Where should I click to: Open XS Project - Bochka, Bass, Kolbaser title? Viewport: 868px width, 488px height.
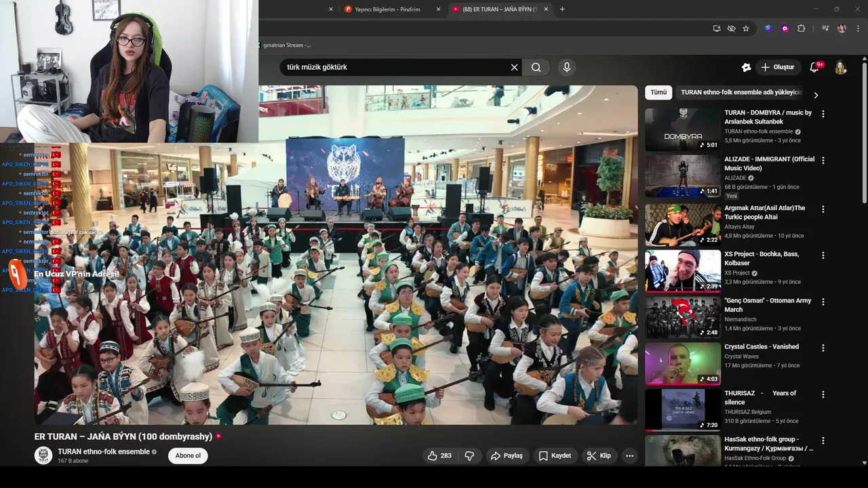pyautogui.click(x=762, y=258)
